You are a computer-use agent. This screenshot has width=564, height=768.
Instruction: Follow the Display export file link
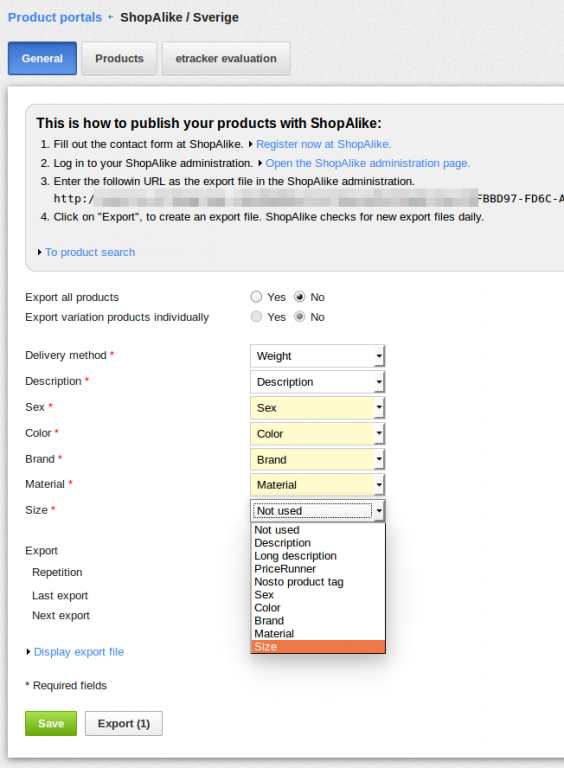pyautogui.click(x=79, y=652)
